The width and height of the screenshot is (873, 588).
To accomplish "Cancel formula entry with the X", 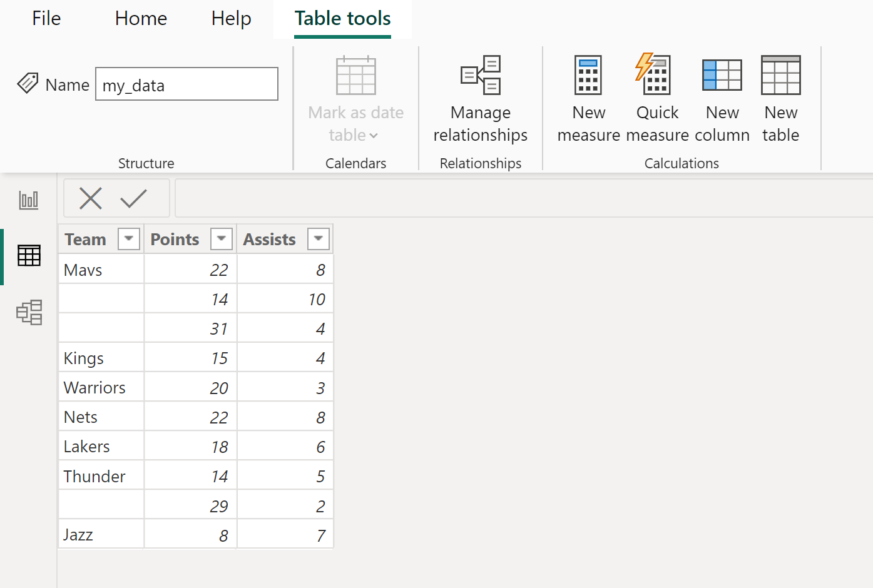I will [x=91, y=198].
